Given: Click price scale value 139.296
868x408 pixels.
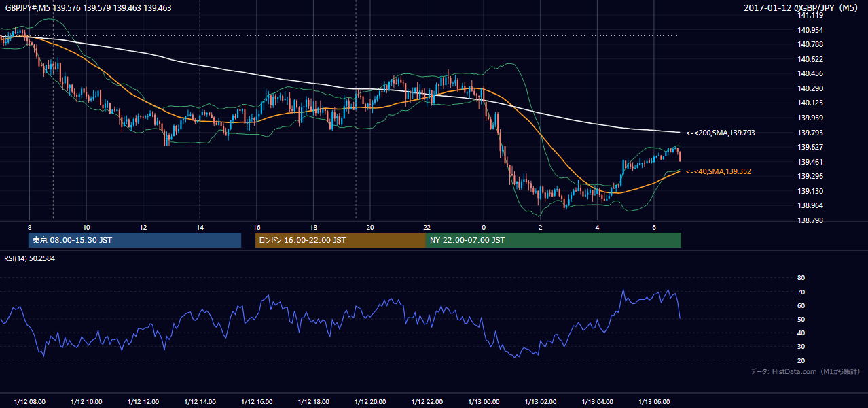Looking at the screenshot, I should [812, 176].
